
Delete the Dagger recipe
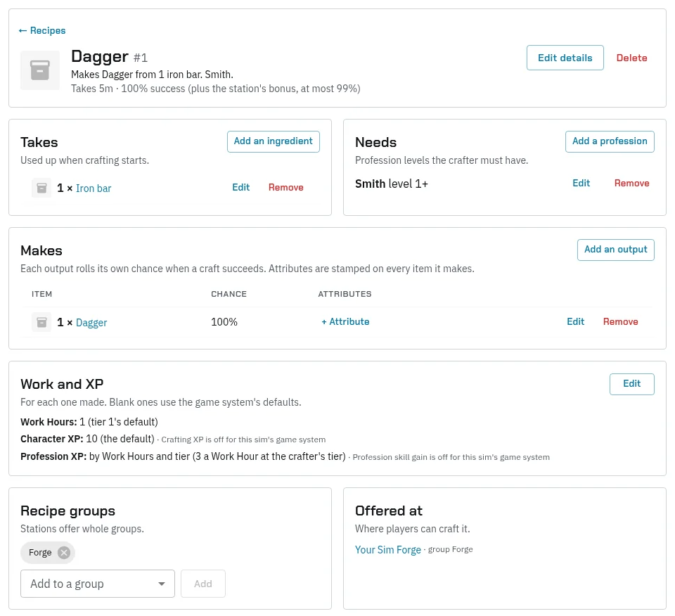pyautogui.click(x=631, y=58)
